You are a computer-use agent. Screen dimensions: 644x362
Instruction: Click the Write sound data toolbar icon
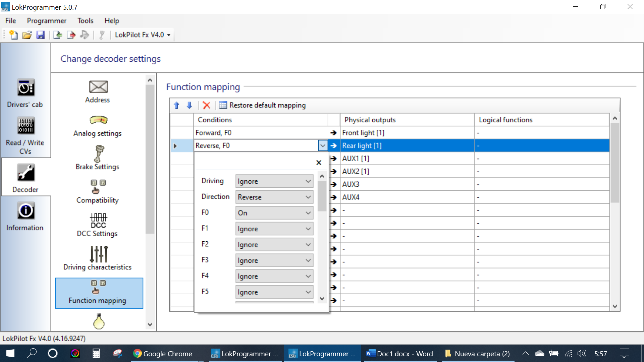pyautogui.click(x=85, y=35)
